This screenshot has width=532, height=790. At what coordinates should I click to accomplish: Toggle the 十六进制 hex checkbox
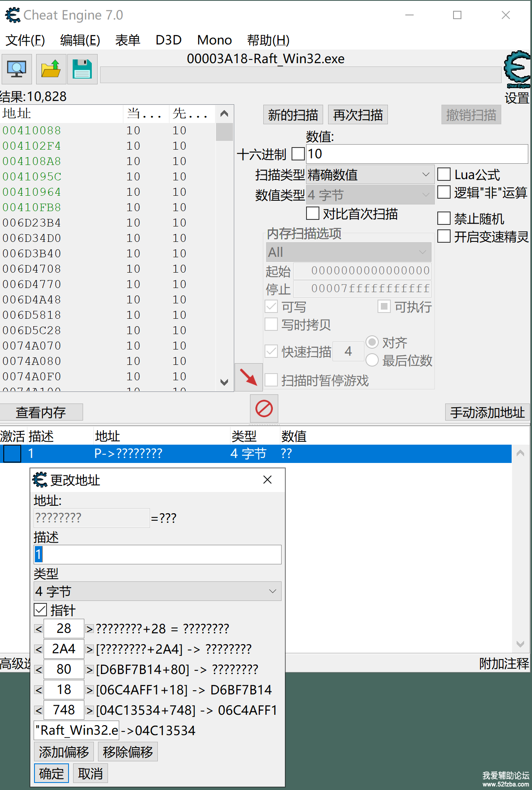[298, 154]
